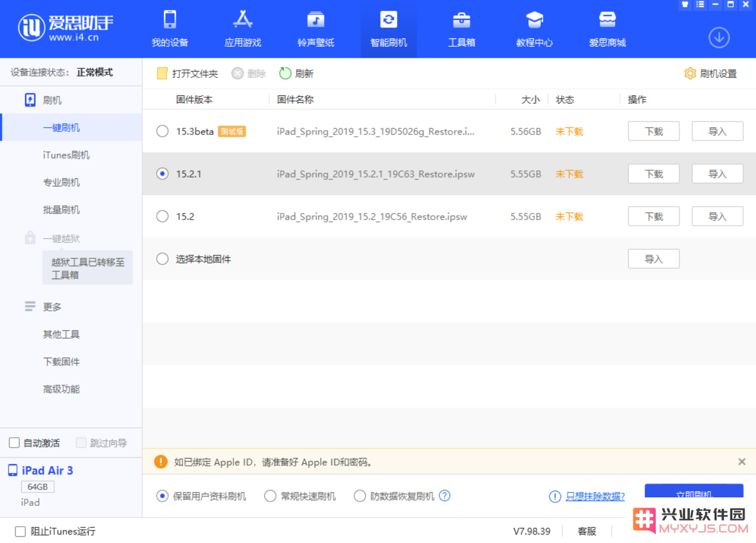Open 爱思商城 store tab
756x543 pixels.
click(x=607, y=29)
